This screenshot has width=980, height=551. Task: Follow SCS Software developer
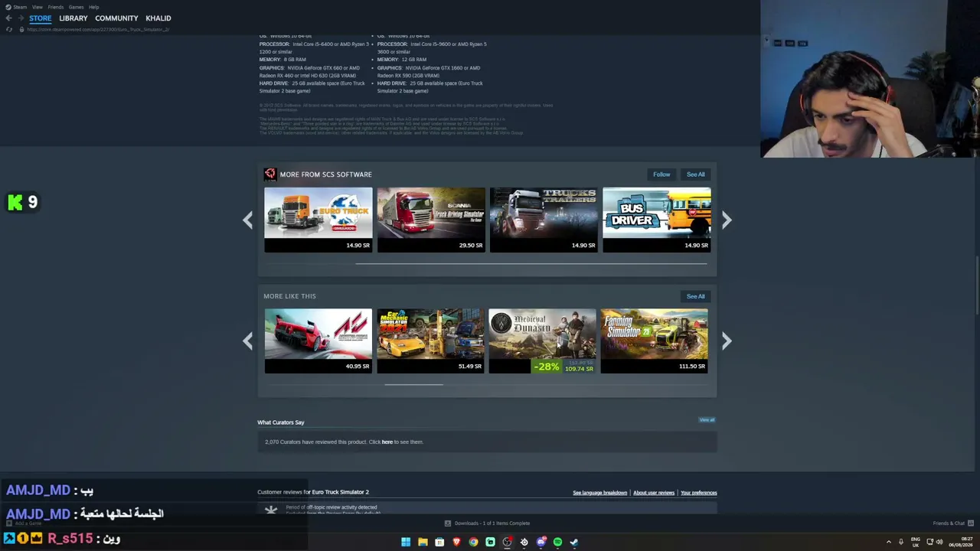[x=661, y=174]
